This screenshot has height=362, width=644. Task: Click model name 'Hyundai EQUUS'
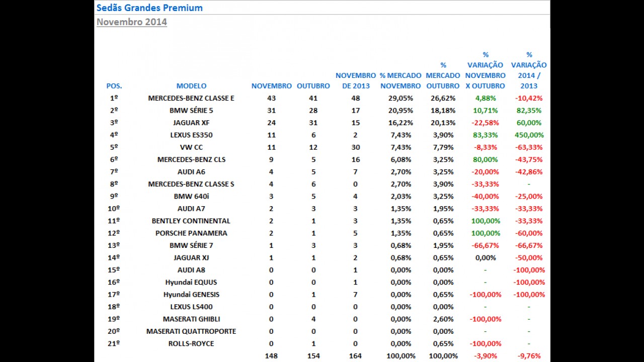pos(191,283)
